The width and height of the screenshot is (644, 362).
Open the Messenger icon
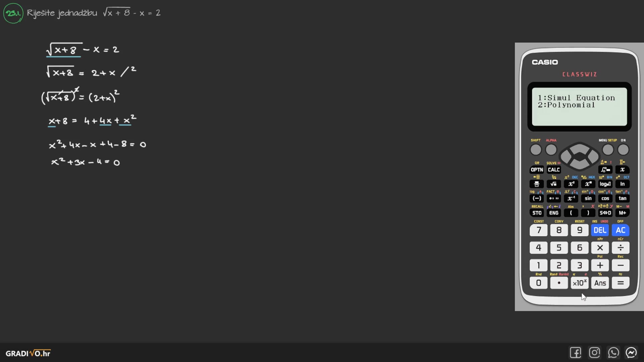coord(631,353)
